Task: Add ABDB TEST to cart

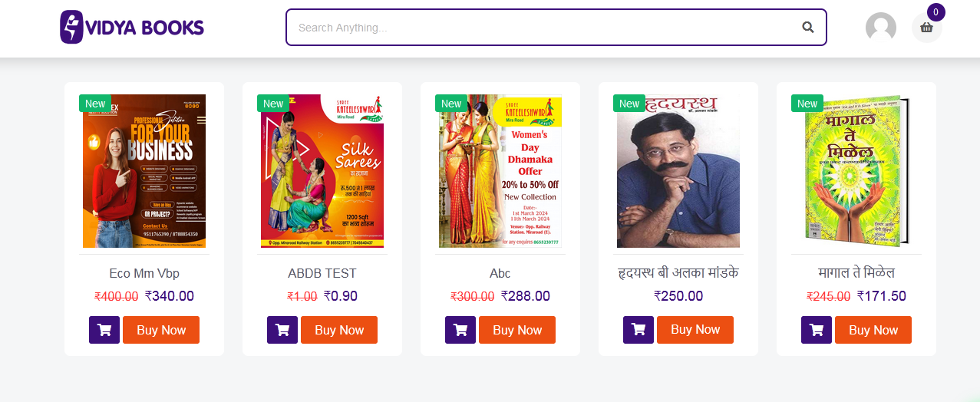Action: 282,330
